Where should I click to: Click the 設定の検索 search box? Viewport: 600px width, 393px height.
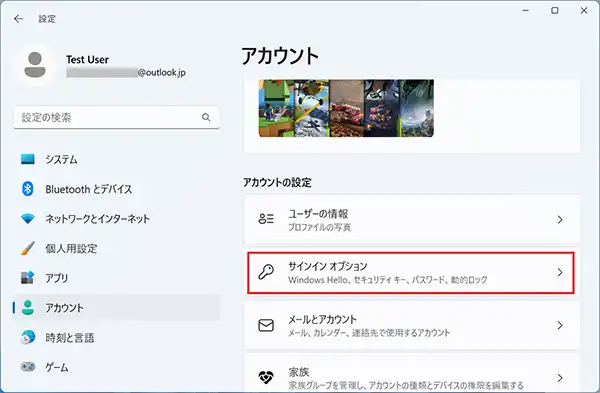pyautogui.click(x=116, y=117)
